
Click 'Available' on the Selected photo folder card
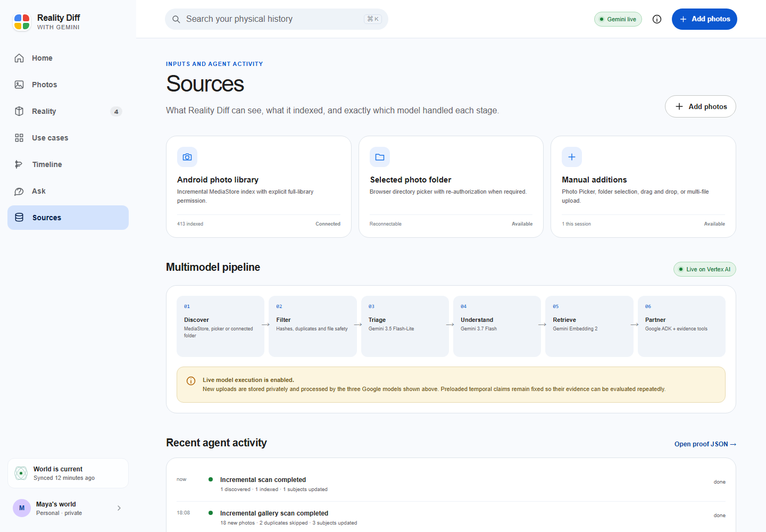(522, 224)
